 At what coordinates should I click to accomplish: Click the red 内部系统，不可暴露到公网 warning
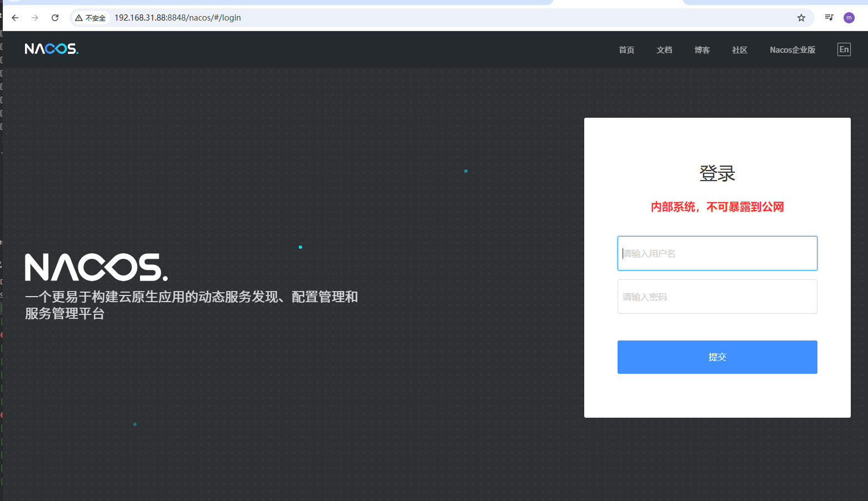[717, 207]
